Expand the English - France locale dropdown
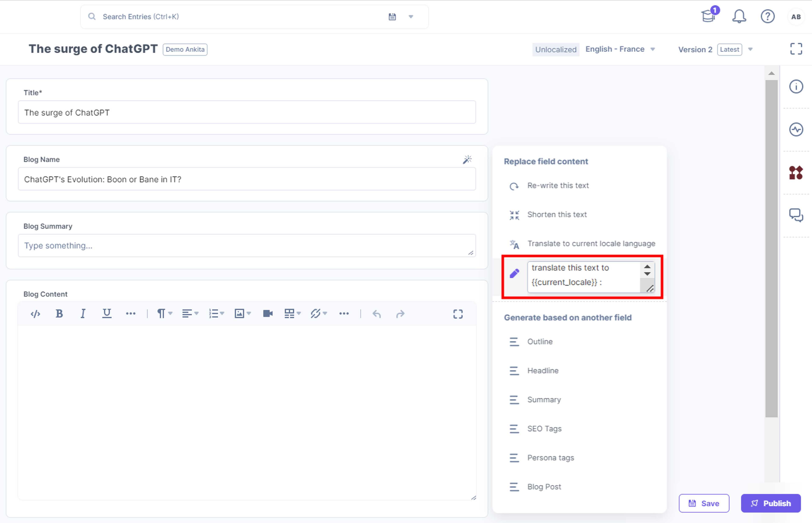This screenshot has width=812, height=523. (x=620, y=49)
